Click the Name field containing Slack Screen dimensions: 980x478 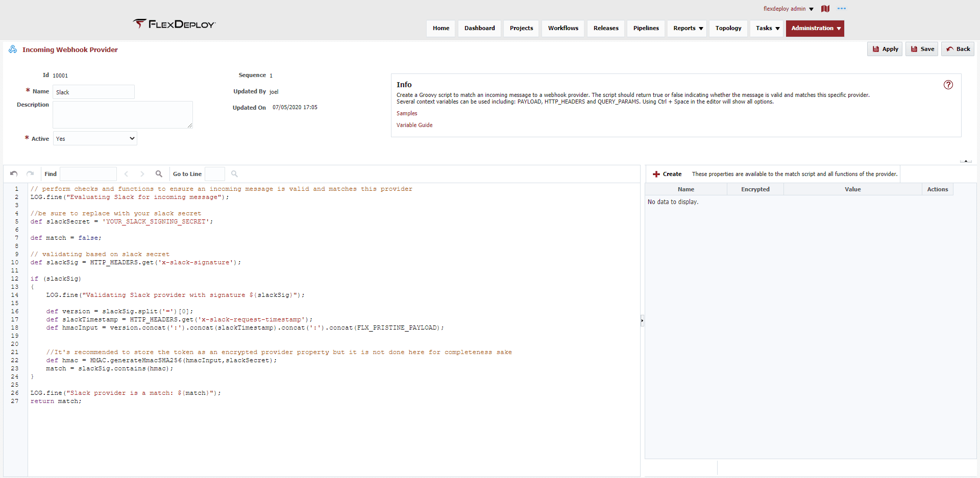pyautogui.click(x=94, y=92)
